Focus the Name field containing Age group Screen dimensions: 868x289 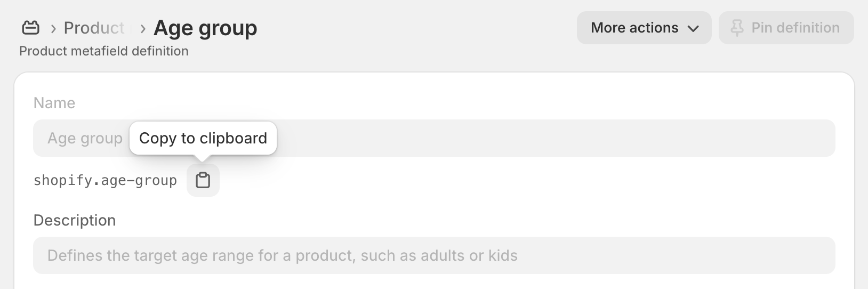pos(434,138)
